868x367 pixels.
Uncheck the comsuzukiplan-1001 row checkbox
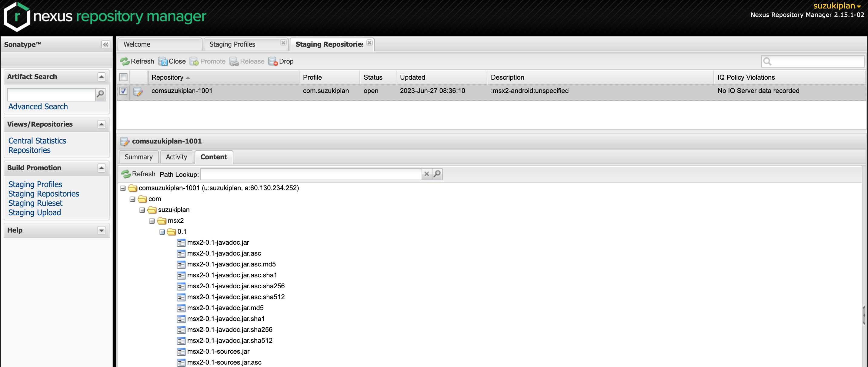click(123, 91)
